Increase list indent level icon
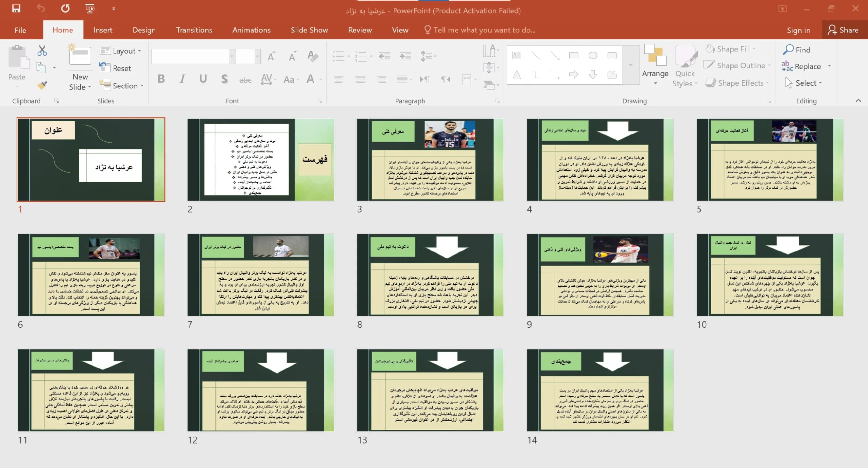 pyautogui.click(x=405, y=56)
